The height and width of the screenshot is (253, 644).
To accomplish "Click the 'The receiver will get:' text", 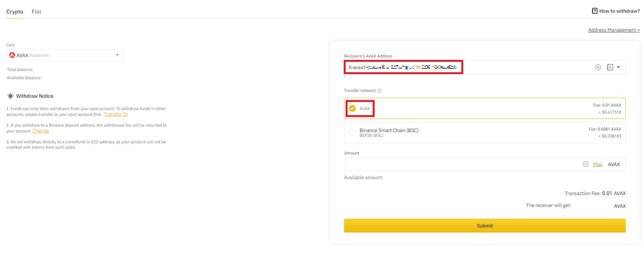I will pyautogui.click(x=548, y=205).
